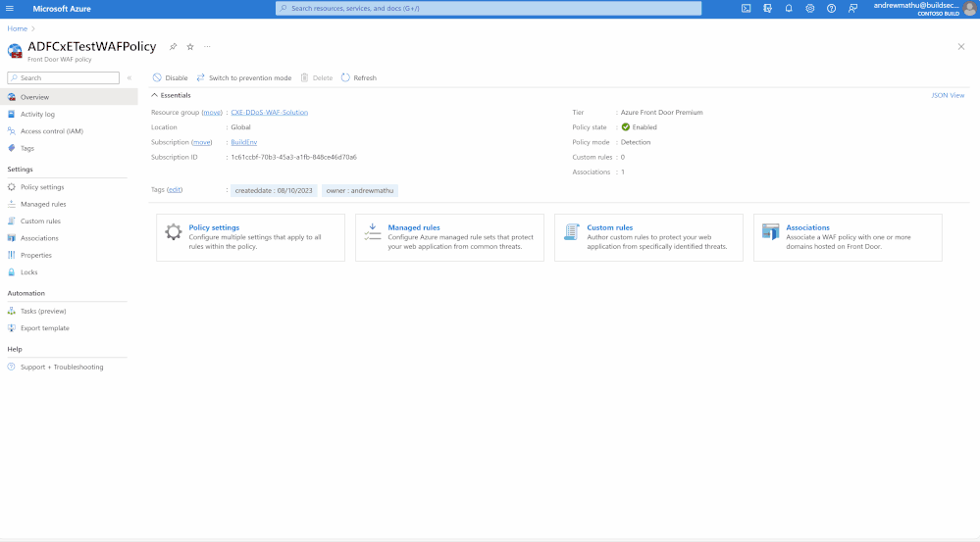Open more options ellipsis near title
The width and height of the screenshot is (980, 542).
pos(208,47)
